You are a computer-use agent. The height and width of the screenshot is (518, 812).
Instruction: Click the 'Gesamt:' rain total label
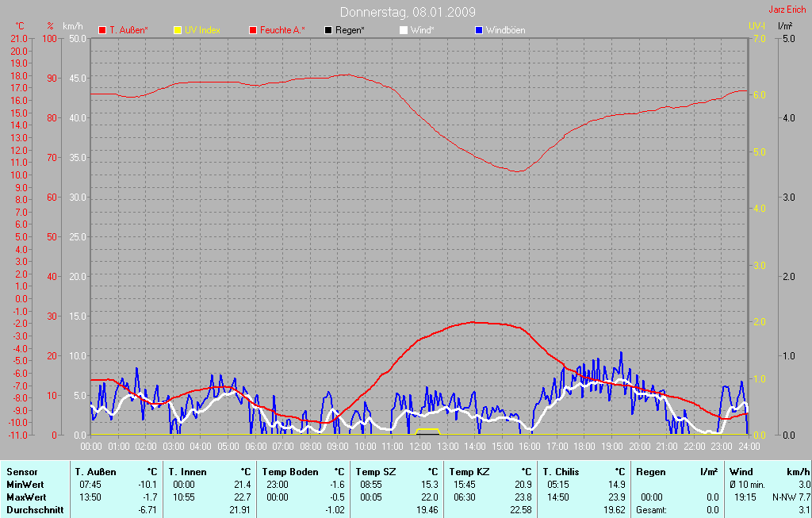click(x=652, y=510)
